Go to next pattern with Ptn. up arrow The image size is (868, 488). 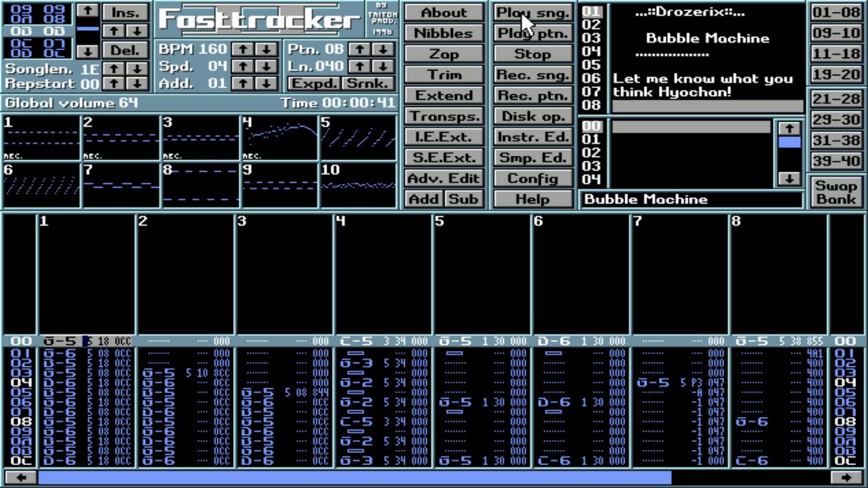360,49
